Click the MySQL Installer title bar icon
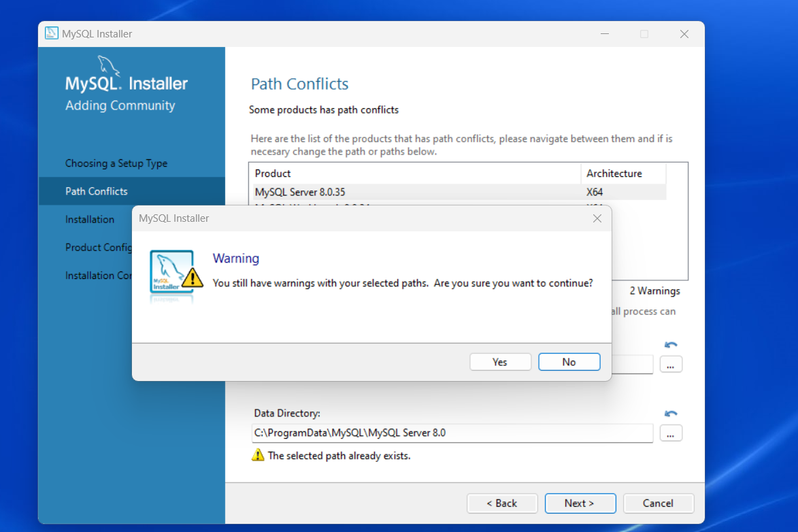 52,33
